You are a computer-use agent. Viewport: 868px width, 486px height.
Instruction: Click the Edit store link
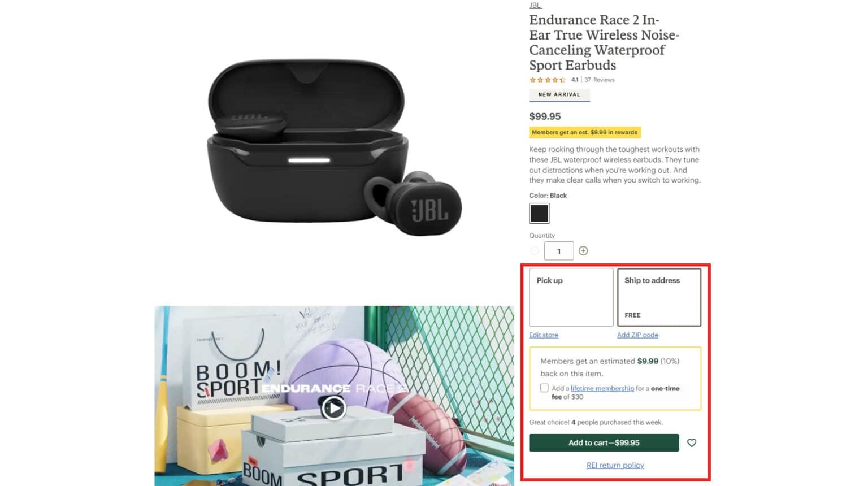[544, 335]
